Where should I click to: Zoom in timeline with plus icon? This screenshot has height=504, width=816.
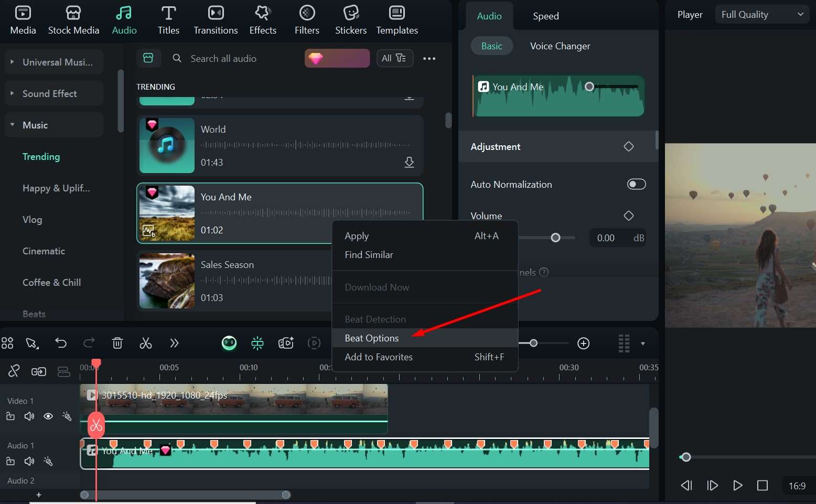[583, 343]
